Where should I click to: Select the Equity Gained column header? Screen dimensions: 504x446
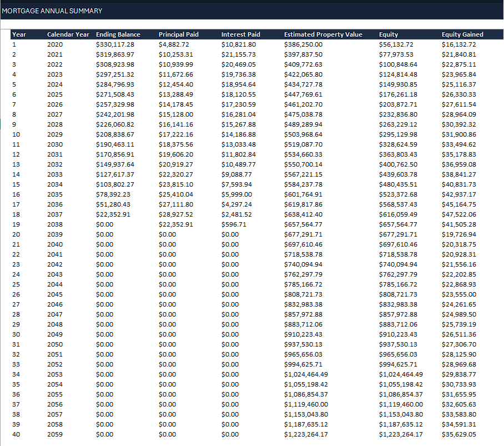click(x=462, y=34)
